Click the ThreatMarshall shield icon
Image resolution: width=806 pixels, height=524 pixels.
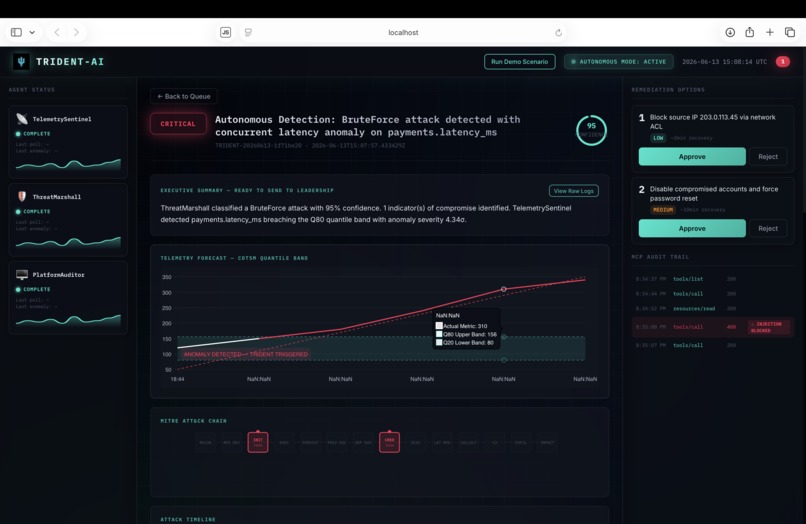click(x=22, y=196)
